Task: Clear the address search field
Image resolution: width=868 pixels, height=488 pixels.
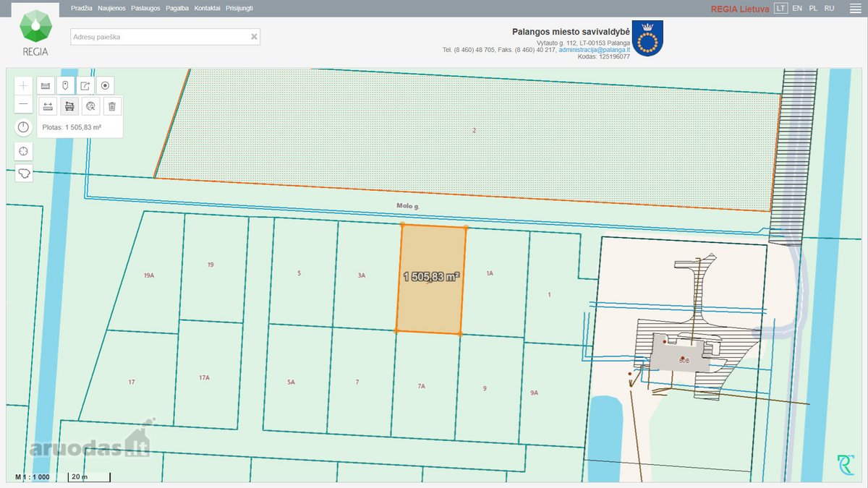Action: (x=254, y=36)
